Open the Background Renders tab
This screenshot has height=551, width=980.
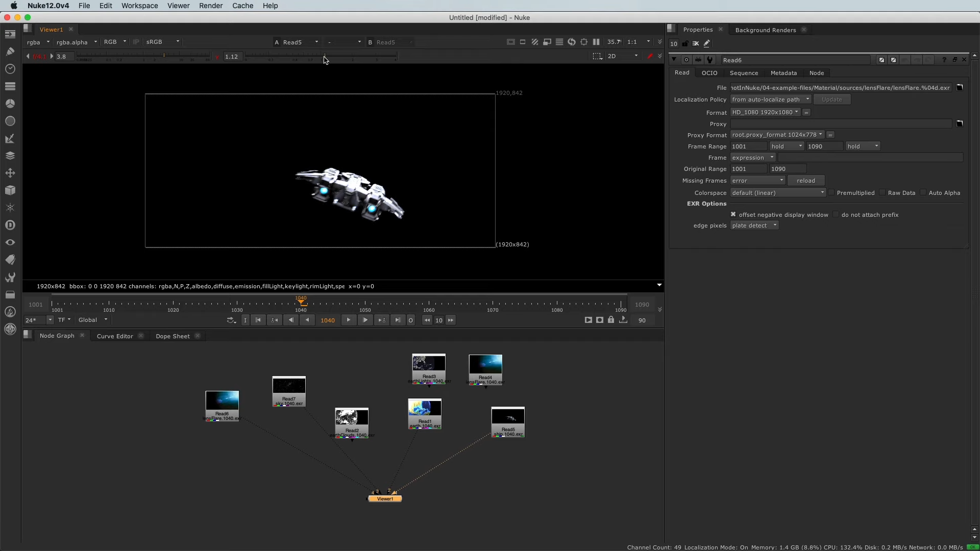pos(766,30)
